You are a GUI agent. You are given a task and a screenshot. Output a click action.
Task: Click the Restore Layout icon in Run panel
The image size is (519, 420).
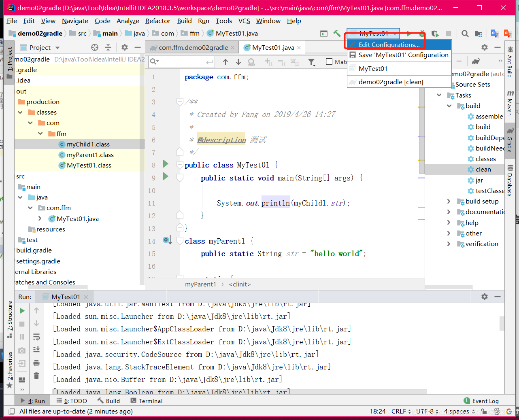point(22,380)
